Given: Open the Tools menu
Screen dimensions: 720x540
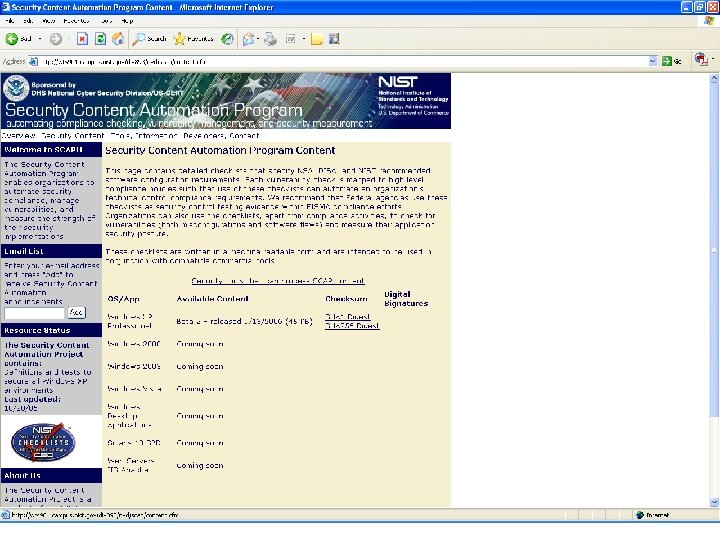Looking at the screenshot, I should point(107,21).
